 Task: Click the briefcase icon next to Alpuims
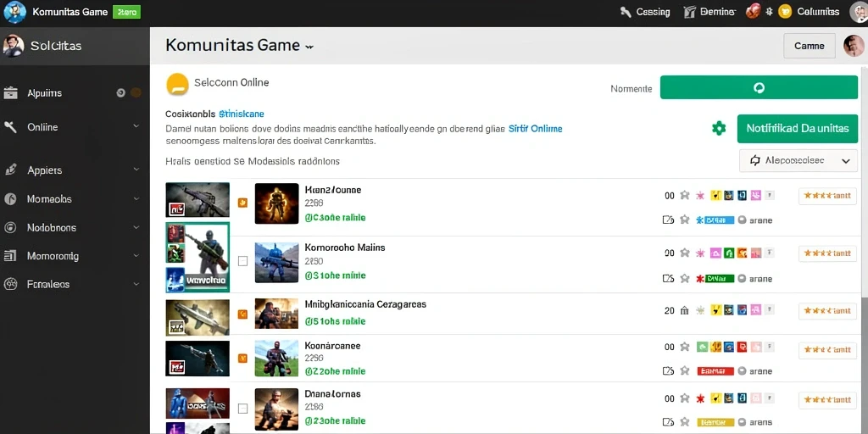[10, 93]
